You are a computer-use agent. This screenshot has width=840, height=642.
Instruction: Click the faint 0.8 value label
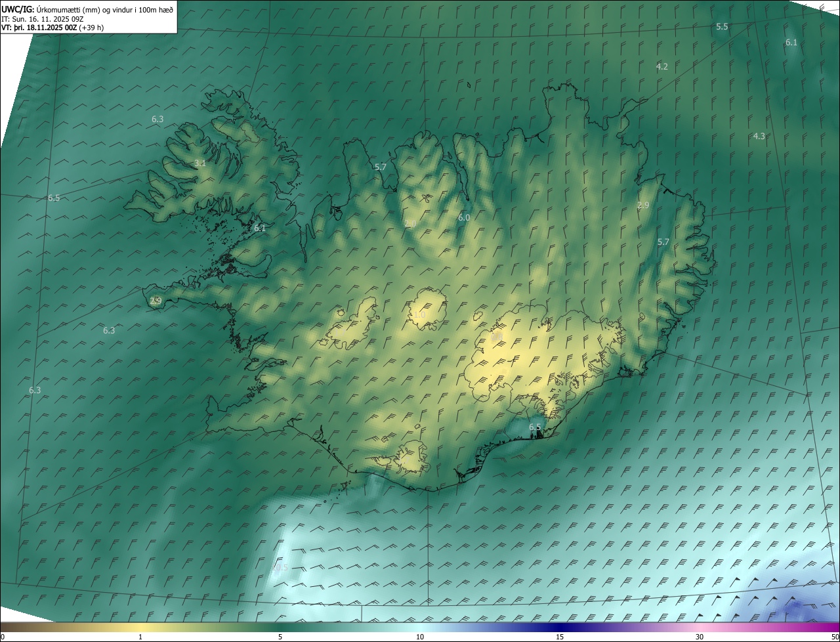497,337
